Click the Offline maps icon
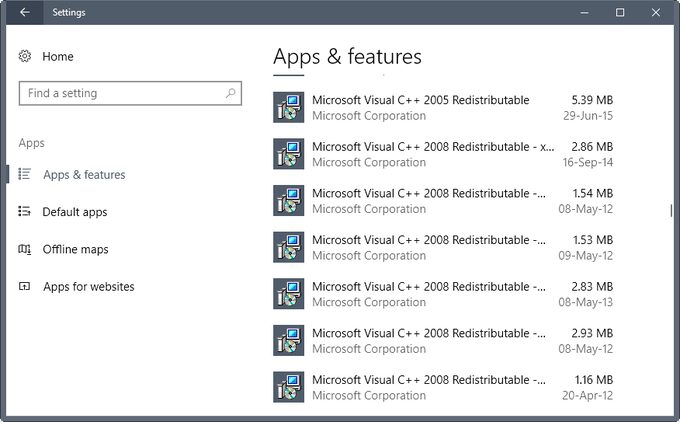Viewport: 680px width, 422px height. (25, 249)
